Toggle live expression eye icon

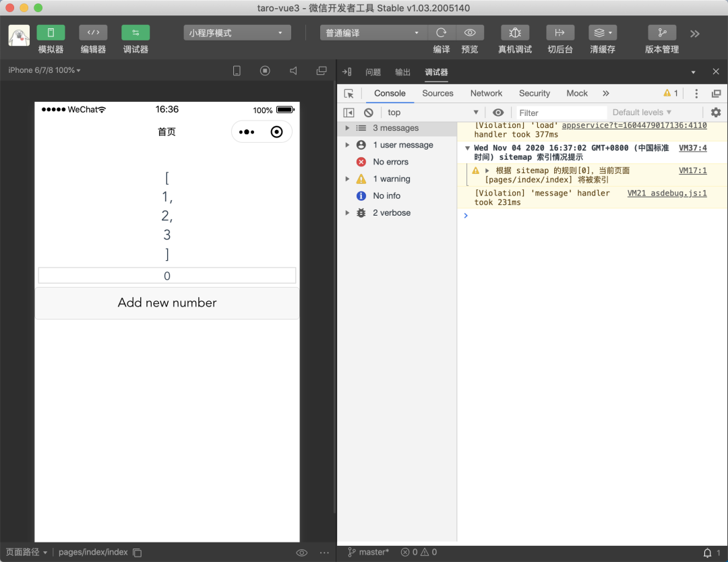click(498, 113)
